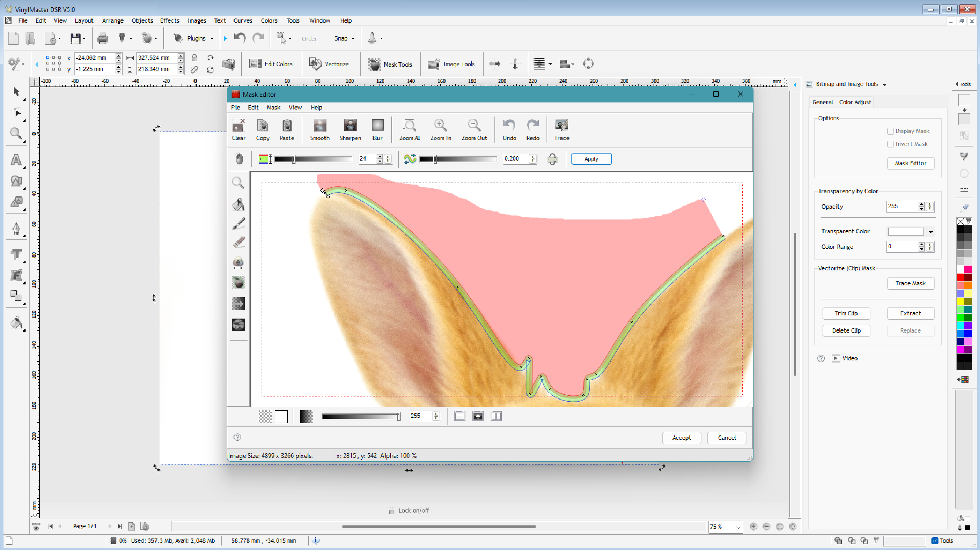The image size is (980, 550).
Task: Toggle the Tools checkbox in status bar
Action: click(935, 540)
